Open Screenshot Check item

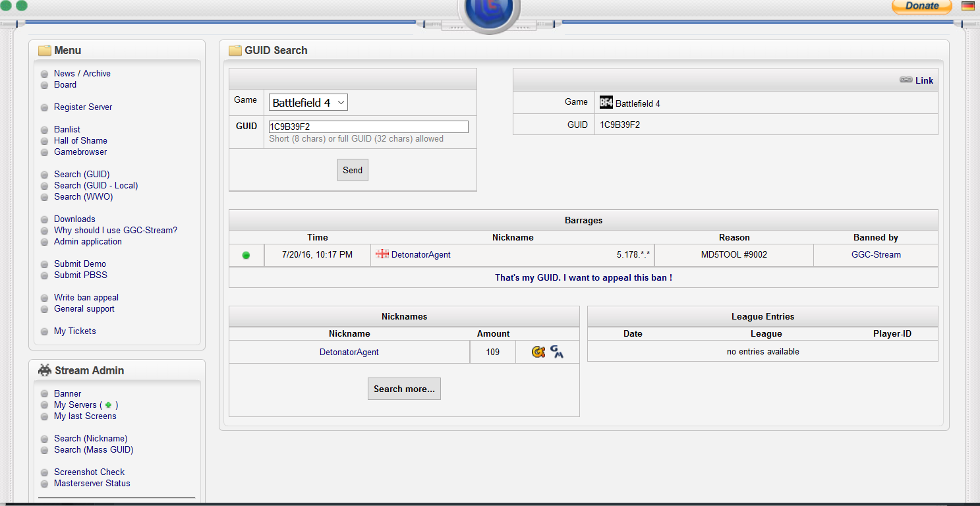click(x=89, y=472)
